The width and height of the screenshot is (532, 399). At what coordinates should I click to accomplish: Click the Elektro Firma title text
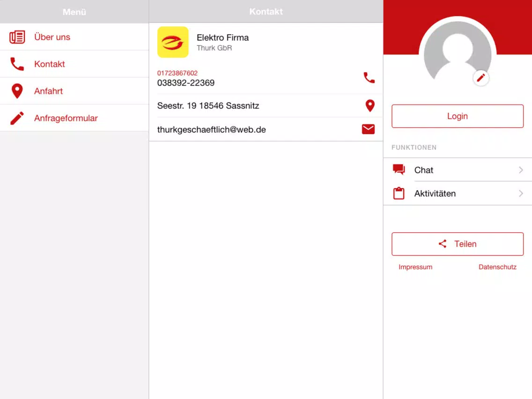tap(222, 37)
